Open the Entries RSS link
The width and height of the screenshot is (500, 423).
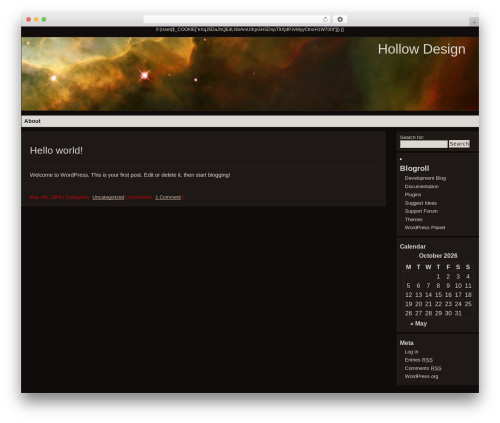pyautogui.click(x=419, y=360)
